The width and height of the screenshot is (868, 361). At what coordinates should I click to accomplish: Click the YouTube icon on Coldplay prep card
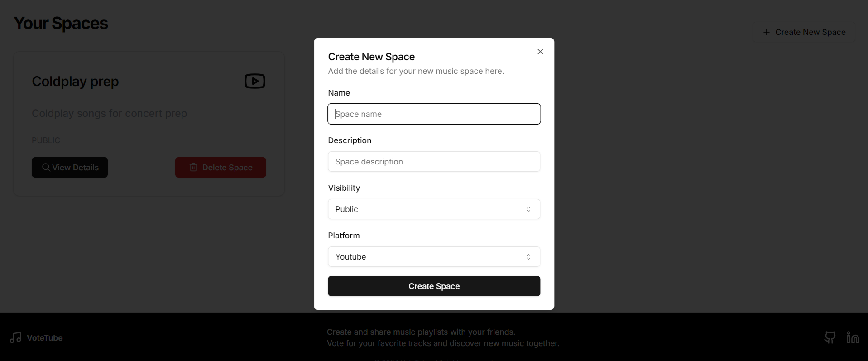click(x=255, y=81)
